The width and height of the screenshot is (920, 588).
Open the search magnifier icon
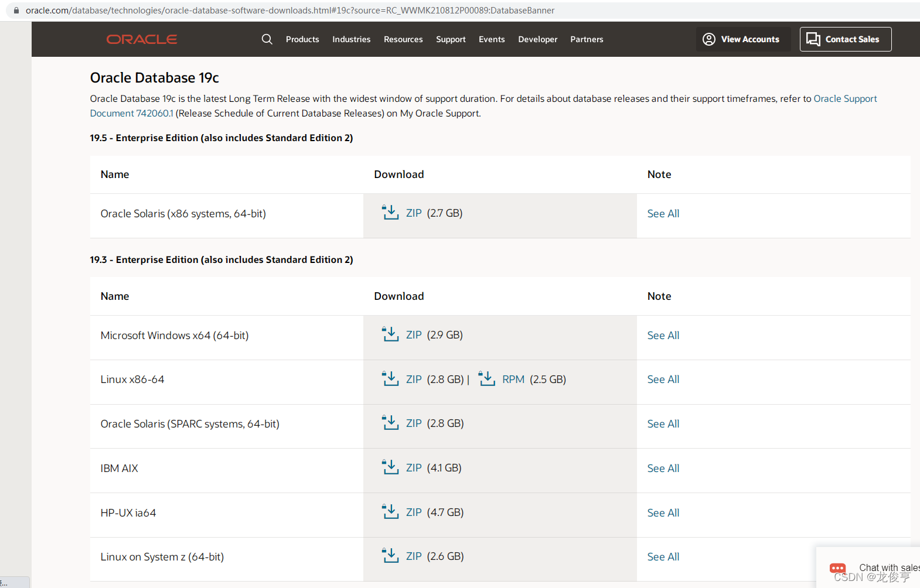pos(267,39)
